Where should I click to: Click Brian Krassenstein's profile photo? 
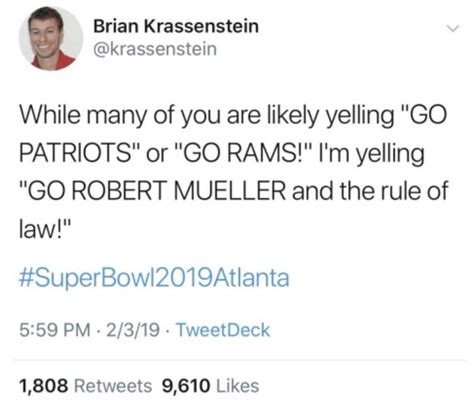51,38
